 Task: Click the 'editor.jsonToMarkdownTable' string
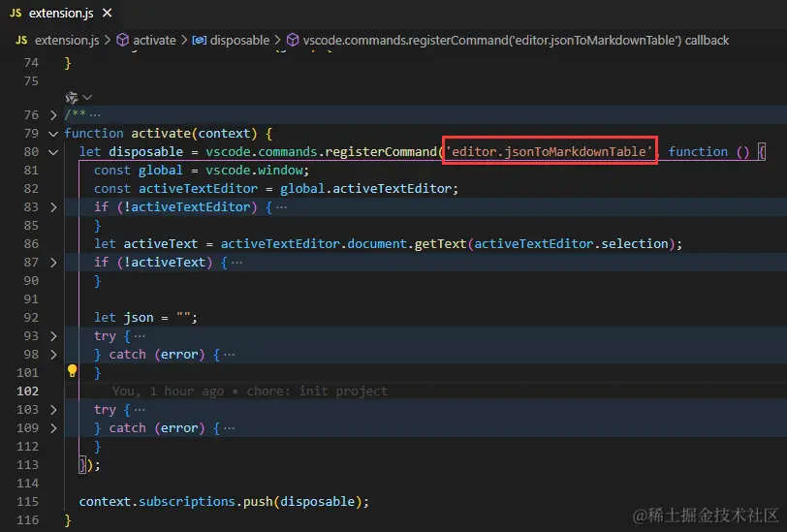550,151
